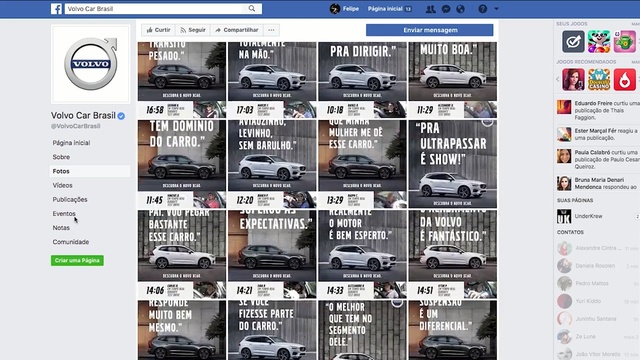The image size is (640, 360).
Task: Open photo "TRÂNSITO PESADO"
Action: pos(182,80)
